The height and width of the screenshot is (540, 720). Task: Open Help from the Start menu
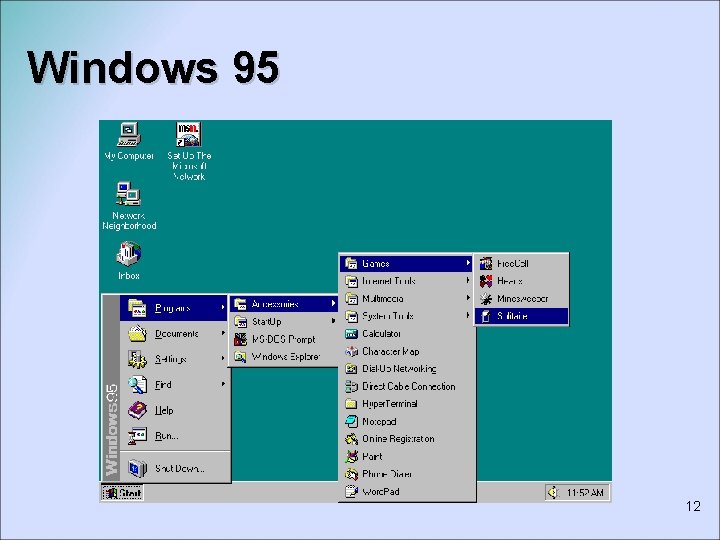click(174, 410)
